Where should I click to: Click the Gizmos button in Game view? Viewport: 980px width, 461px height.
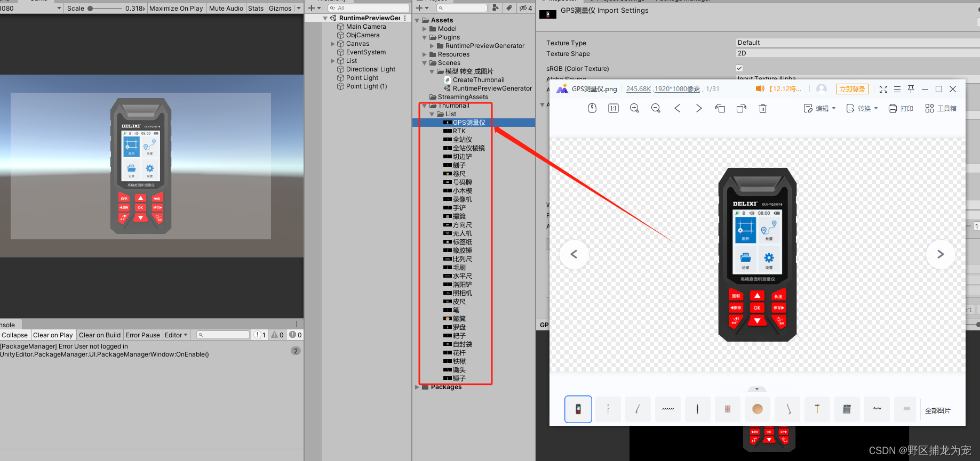click(280, 9)
